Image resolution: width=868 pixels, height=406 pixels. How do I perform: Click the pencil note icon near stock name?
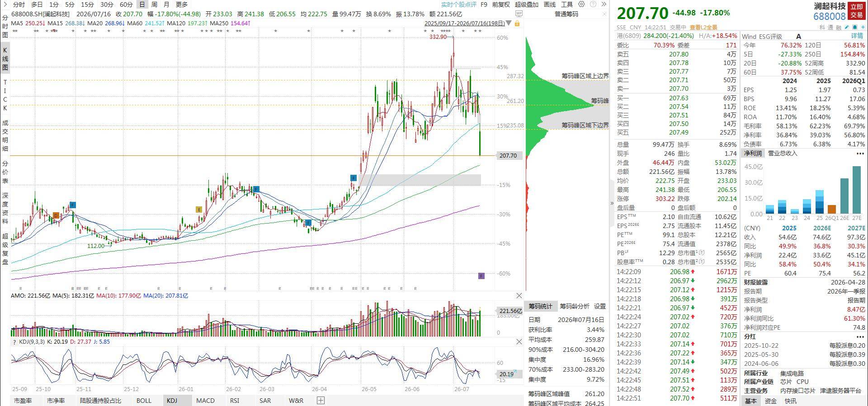847,27
